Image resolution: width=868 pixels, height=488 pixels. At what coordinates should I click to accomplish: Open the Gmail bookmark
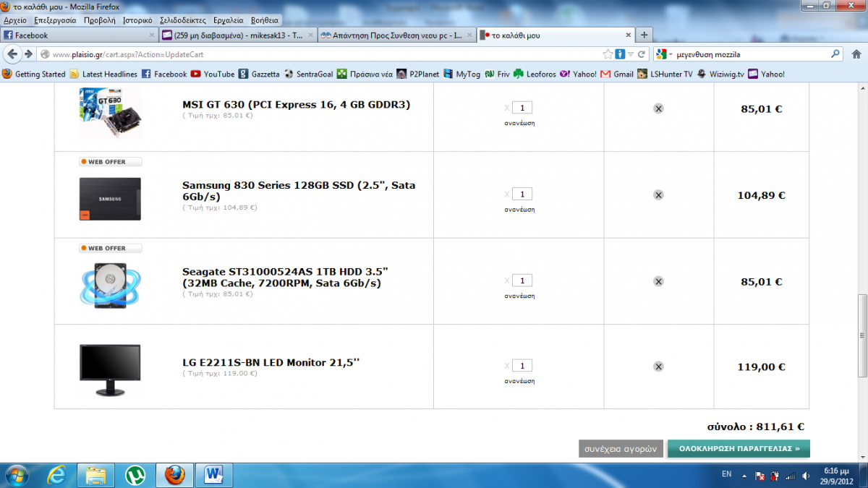pos(617,74)
